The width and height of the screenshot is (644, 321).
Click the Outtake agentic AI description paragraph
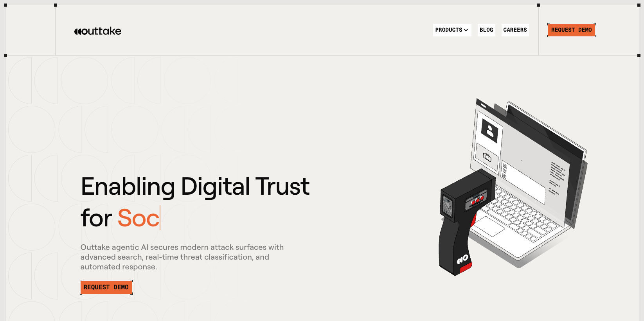pos(182,257)
